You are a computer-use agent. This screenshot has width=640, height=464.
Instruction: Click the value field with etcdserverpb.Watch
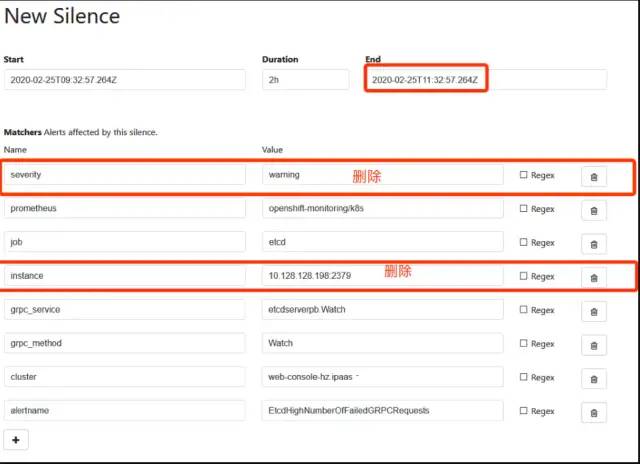click(x=383, y=310)
